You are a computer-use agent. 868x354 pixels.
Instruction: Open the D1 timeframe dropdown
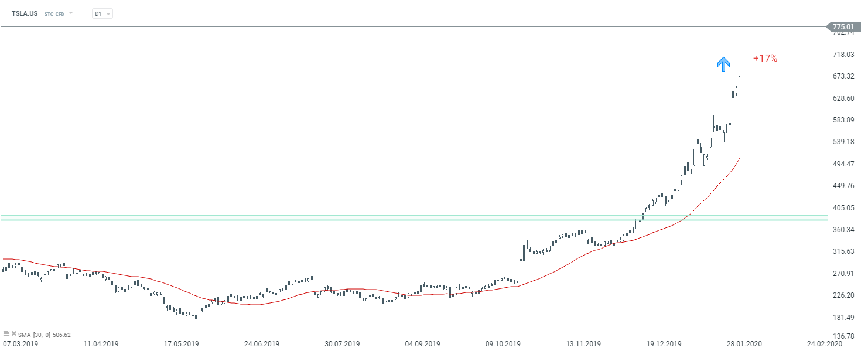(x=102, y=13)
